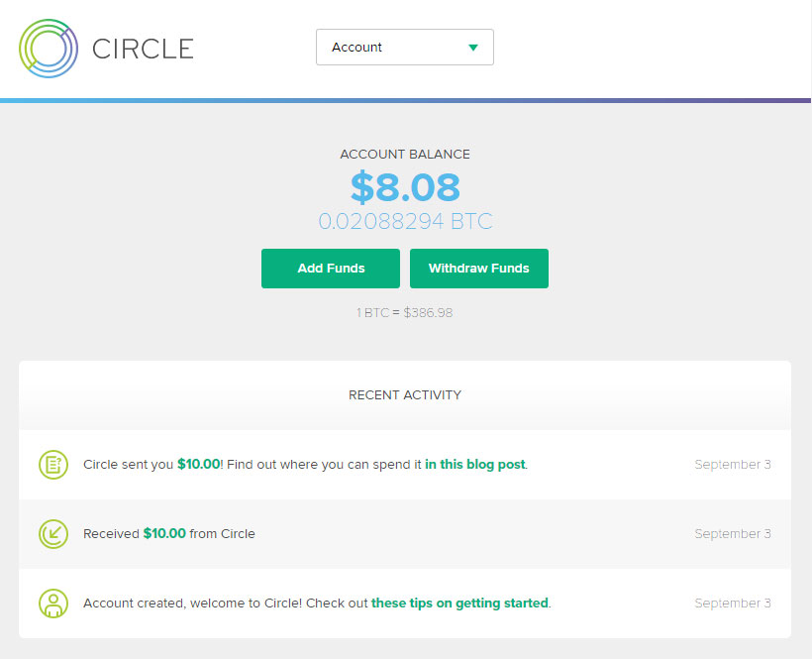Click the CIRCLE wordmark in the header

point(143,49)
